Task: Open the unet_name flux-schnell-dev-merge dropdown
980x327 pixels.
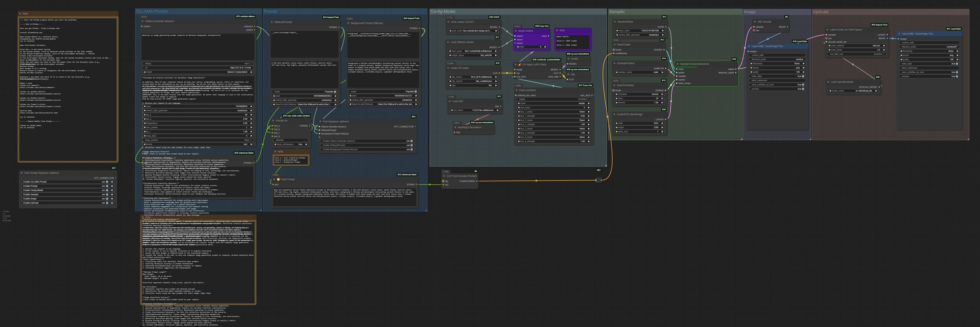Action: (x=473, y=31)
